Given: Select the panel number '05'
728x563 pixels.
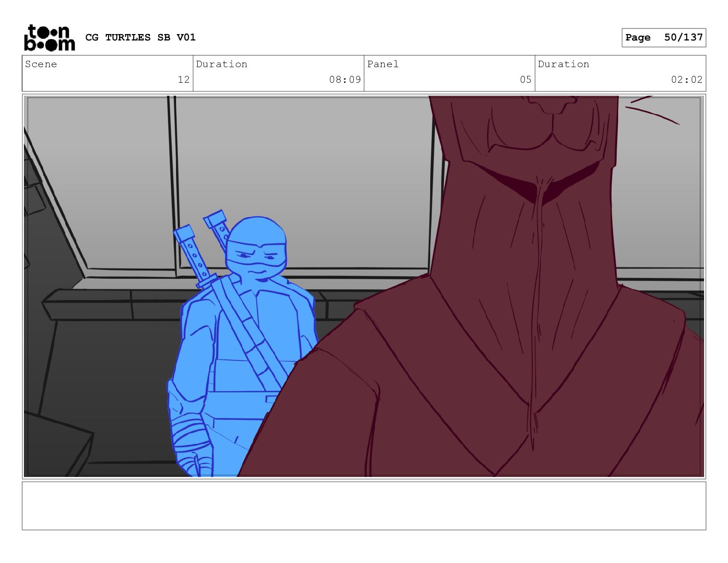Looking at the screenshot, I should [x=526, y=80].
